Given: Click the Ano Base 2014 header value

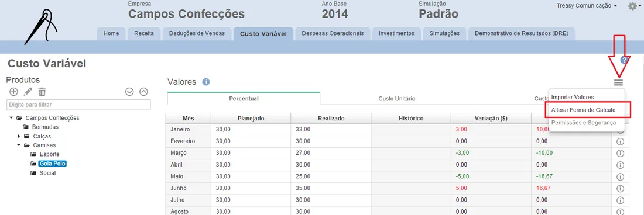Looking at the screenshot, I should click(x=335, y=14).
